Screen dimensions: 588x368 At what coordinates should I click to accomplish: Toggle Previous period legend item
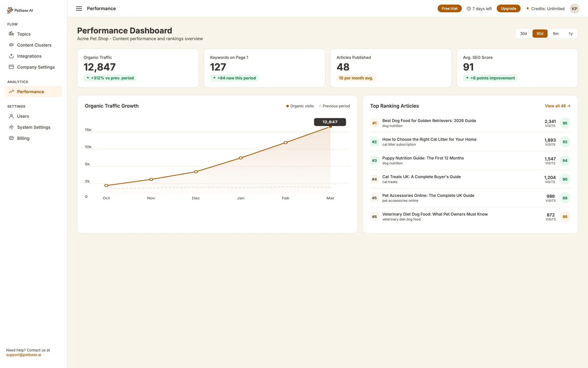click(334, 106)
